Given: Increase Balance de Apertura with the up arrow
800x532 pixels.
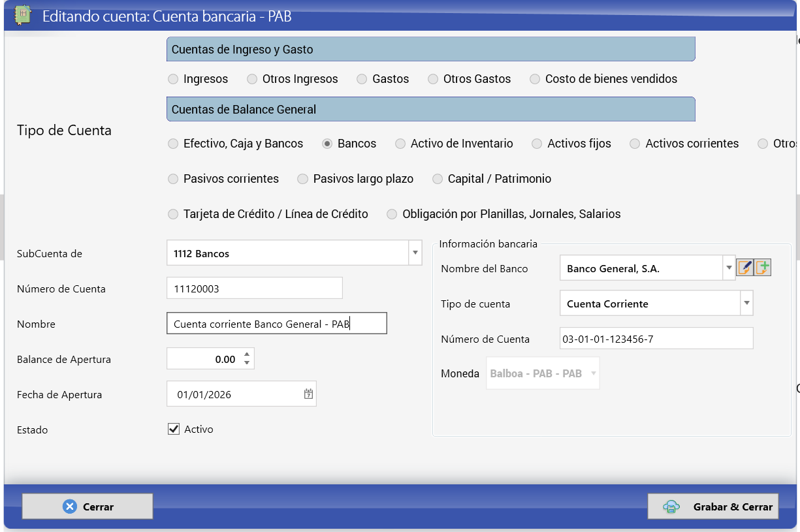Looking at the screenshot, I should [x=246, y=355].
